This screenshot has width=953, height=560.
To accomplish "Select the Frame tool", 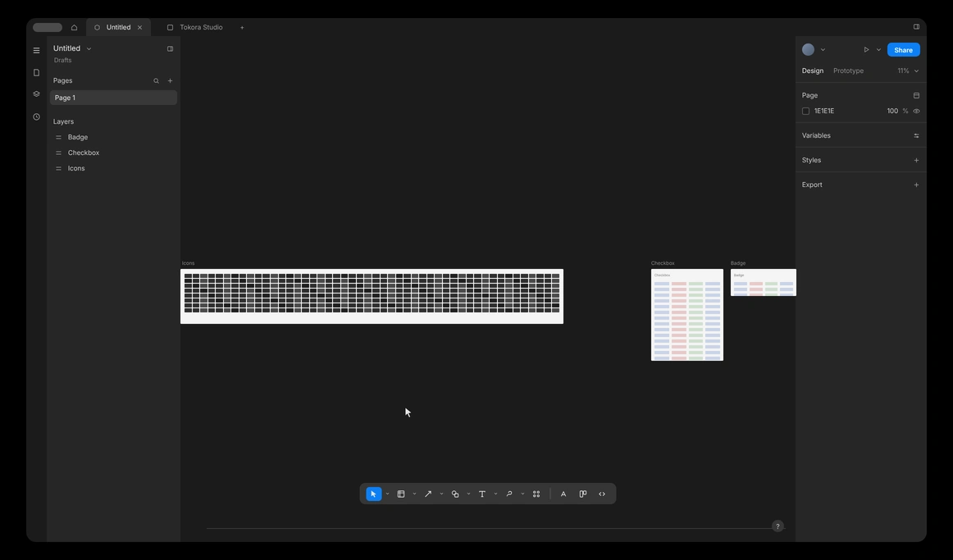I will pyautogui.click(x=401, y=494).
